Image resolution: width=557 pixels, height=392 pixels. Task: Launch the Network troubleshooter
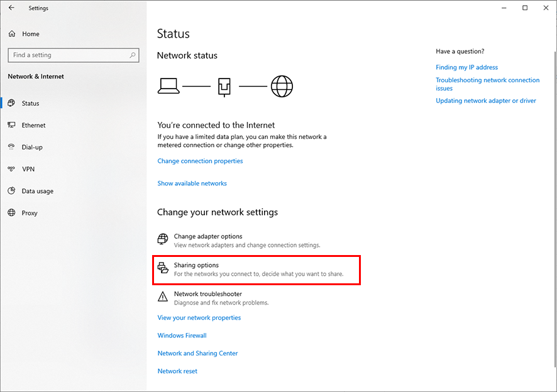207,294
